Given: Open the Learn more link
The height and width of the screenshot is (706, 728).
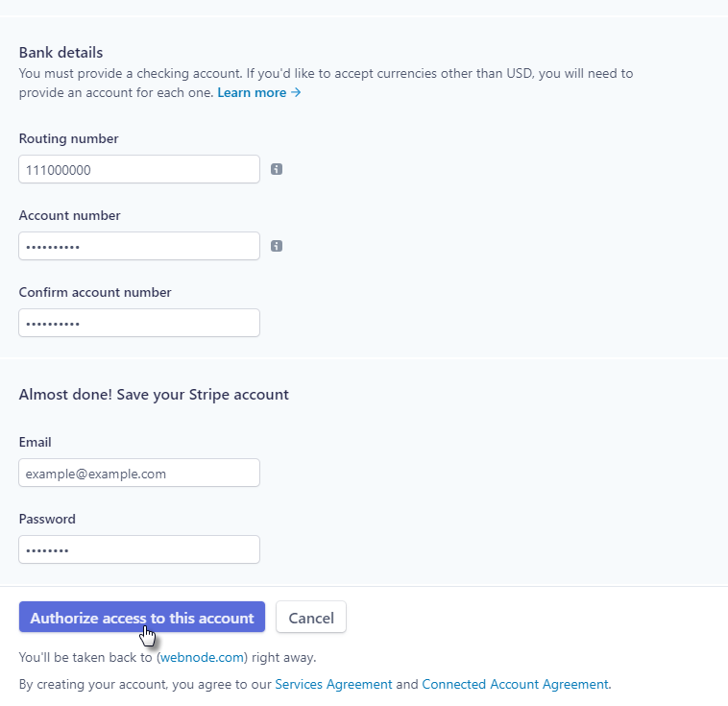Looking at the screenshot, I should (258, 93).
